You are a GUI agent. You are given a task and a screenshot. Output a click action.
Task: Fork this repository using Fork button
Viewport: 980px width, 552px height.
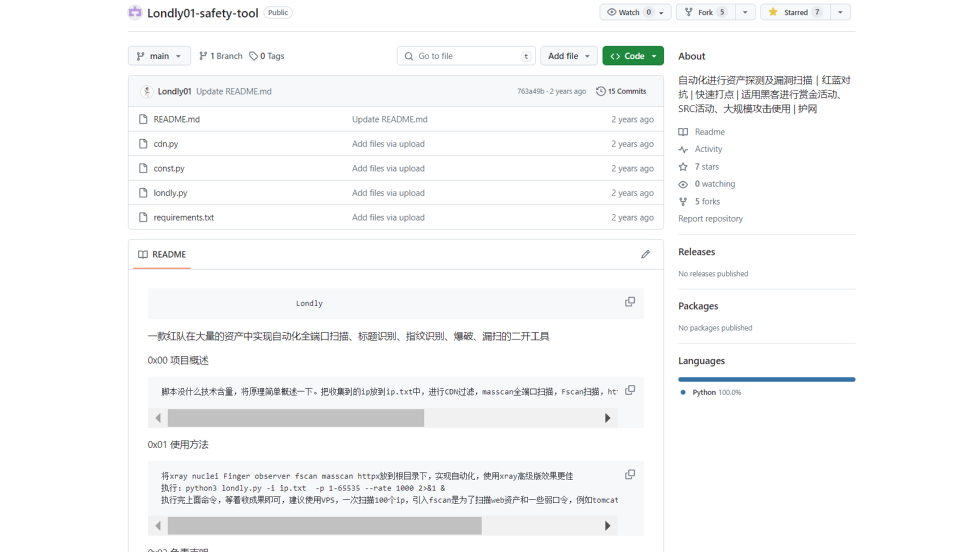pos(705,12)
